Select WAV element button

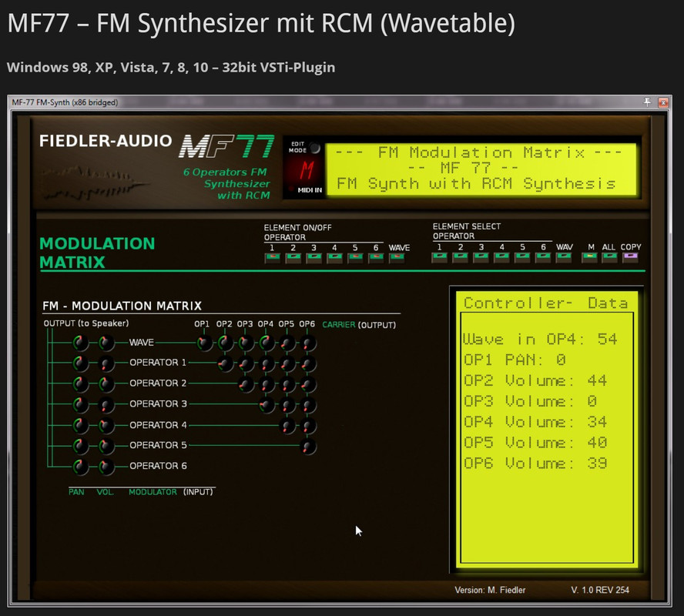pyautogui.click(x=564, y=257)
